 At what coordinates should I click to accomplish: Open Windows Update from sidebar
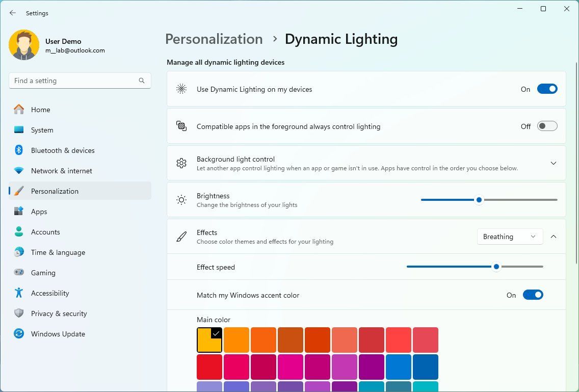[58, 334]
